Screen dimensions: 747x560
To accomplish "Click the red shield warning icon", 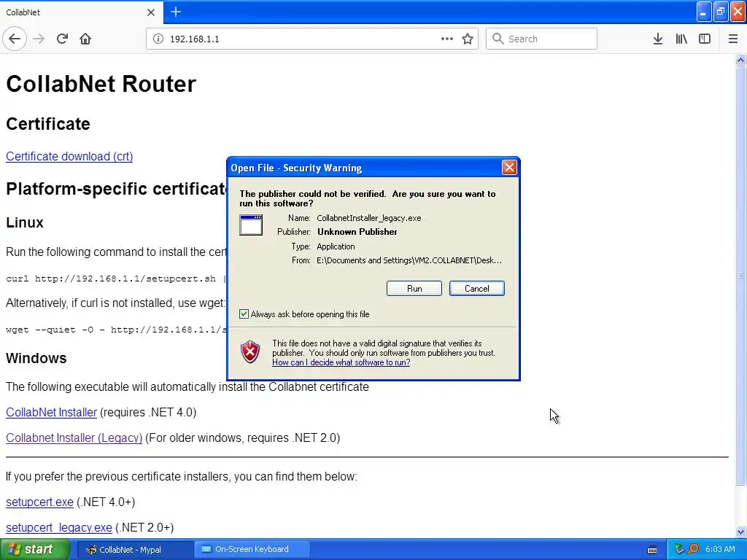I will (250, 352).
